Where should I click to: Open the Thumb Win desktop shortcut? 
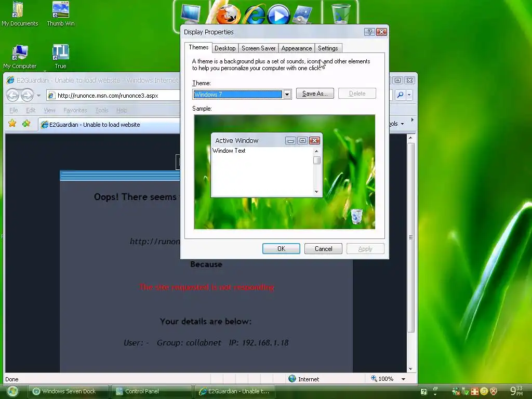pyautogui.click(x=60, y=14)
